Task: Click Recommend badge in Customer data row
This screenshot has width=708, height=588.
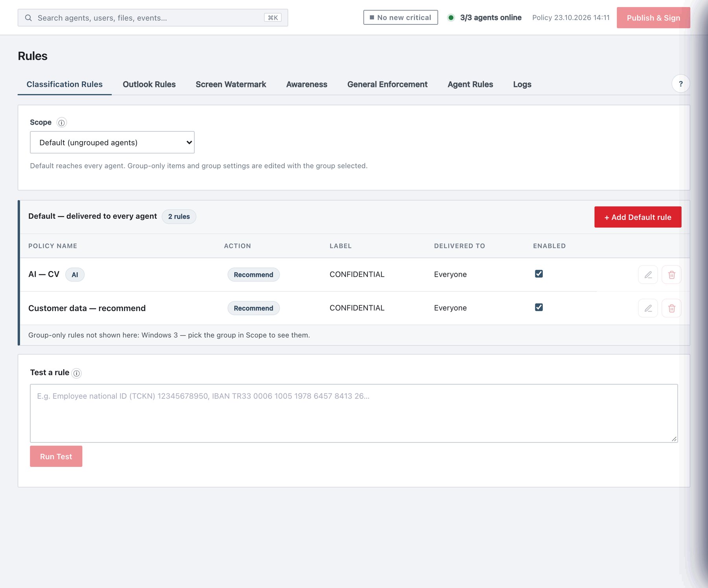Action: (253, 308)
